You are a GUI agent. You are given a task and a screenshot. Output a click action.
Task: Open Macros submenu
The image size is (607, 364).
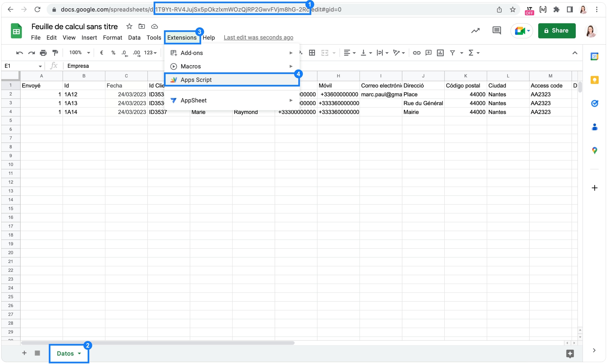(232, 66)
